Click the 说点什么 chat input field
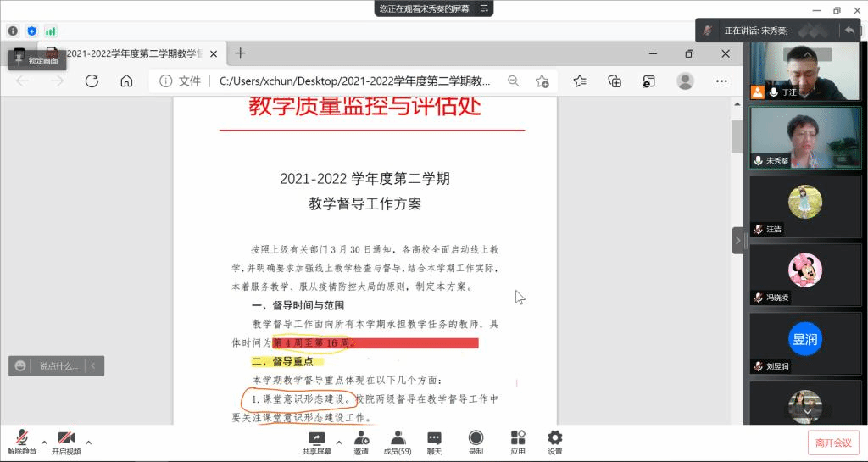Screen dimensions: 868x462 click(x=58, y=366)
